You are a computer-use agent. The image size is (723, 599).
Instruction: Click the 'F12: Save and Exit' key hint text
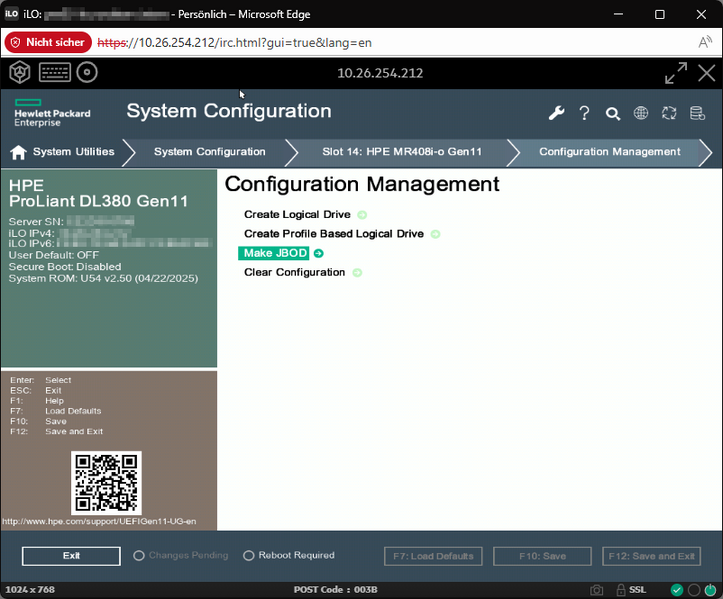click(x=56, y=432)
